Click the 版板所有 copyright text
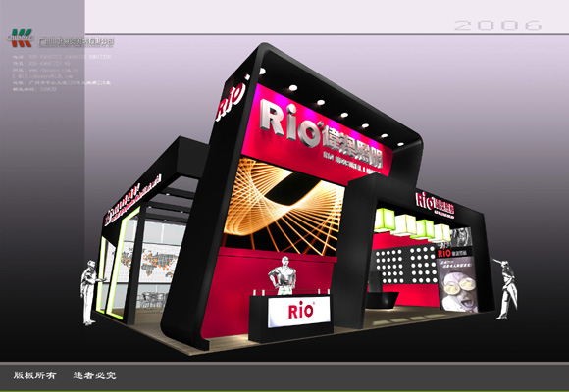Screen dimensions: 569x392 pos(34,375)
